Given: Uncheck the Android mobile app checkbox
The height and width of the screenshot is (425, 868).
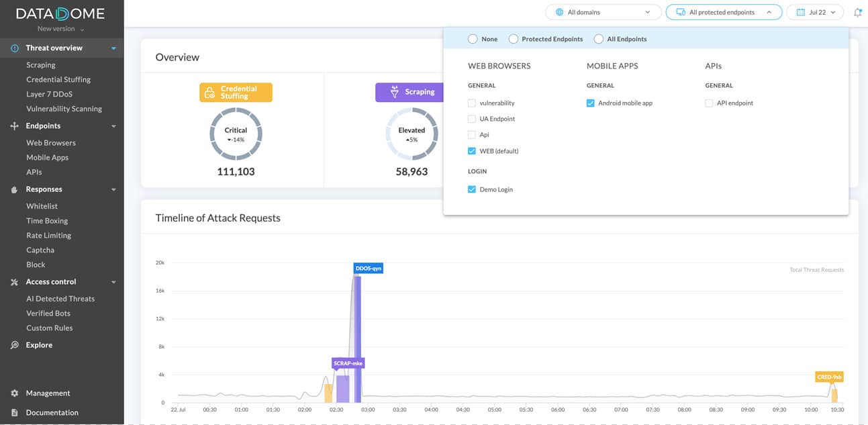Looking at the screenshot, I should (x=591, y=103).
